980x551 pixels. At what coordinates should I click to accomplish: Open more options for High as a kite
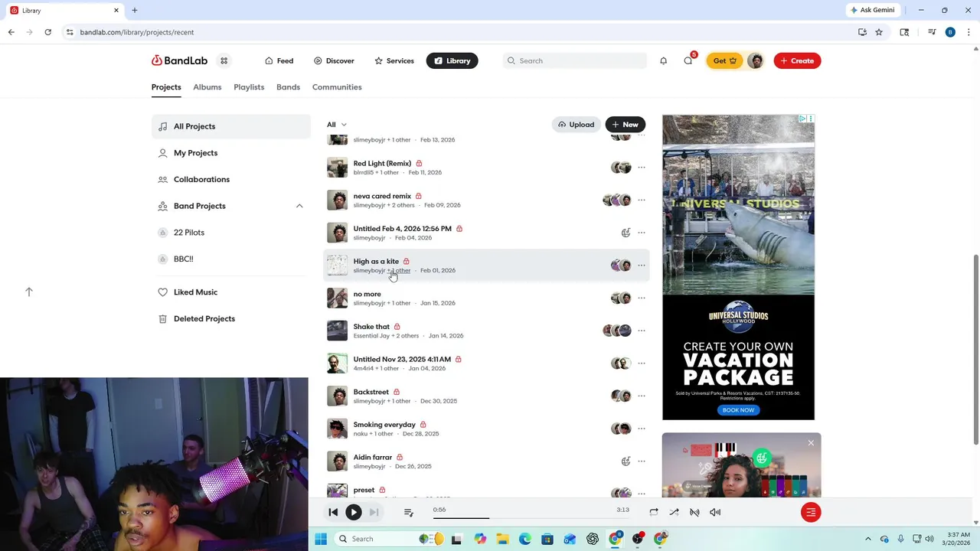point(642,266)
